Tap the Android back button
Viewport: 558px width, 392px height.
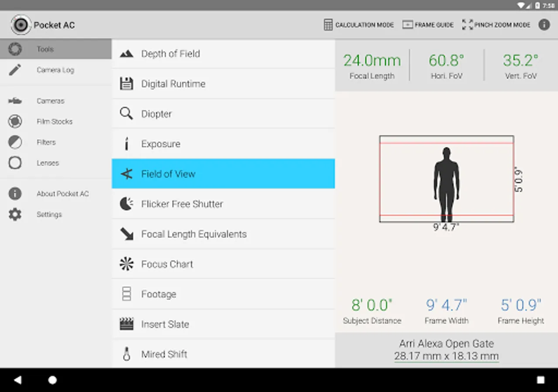tap(17, 380)
